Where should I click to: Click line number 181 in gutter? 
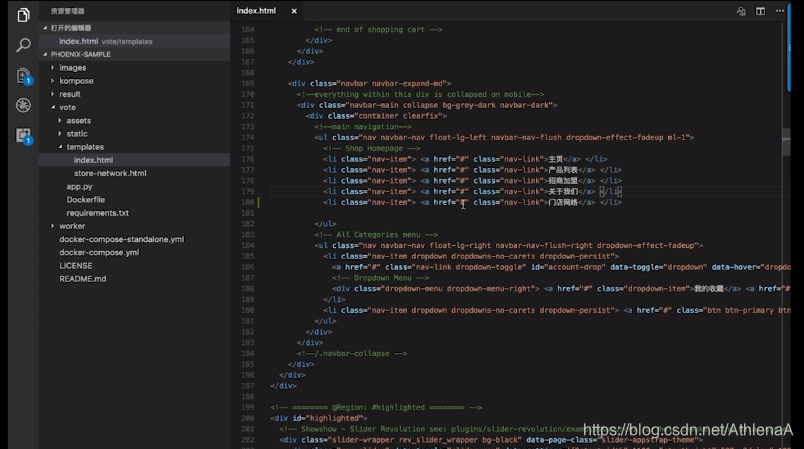click(x=248, y=213)
